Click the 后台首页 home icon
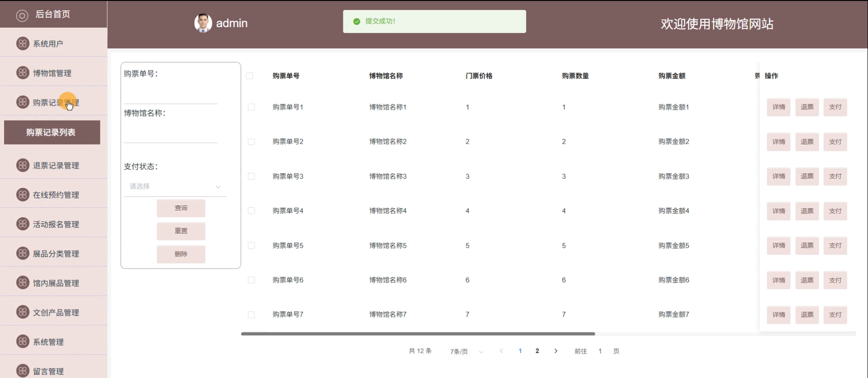Viewport: 868px width, 378px height. click(22, 16)
